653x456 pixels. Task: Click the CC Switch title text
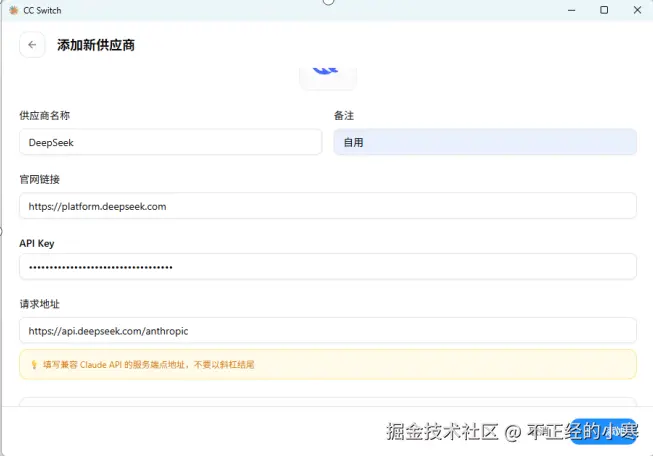point(42,10)
